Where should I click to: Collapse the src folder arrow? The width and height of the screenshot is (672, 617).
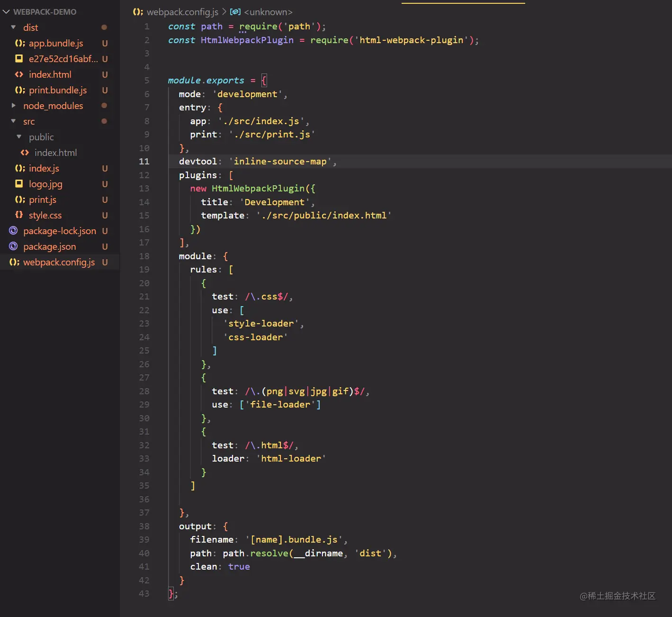13,121
